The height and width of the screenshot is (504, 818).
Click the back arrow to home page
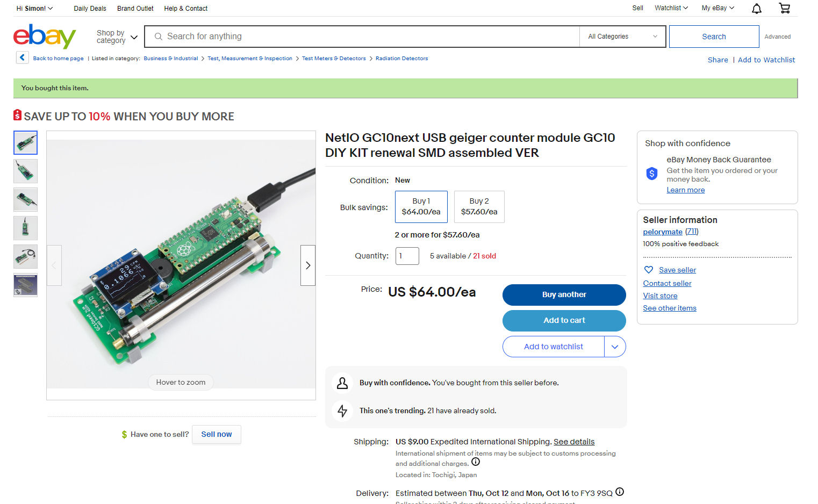click(x=22, y=57)
